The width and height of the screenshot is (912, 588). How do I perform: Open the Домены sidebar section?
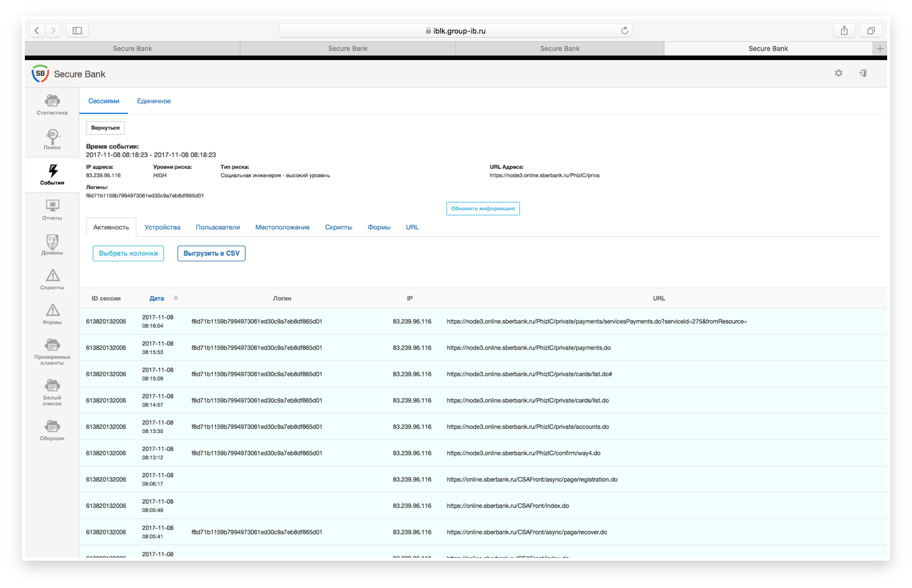pyautogui.click(x=52, y=245)
